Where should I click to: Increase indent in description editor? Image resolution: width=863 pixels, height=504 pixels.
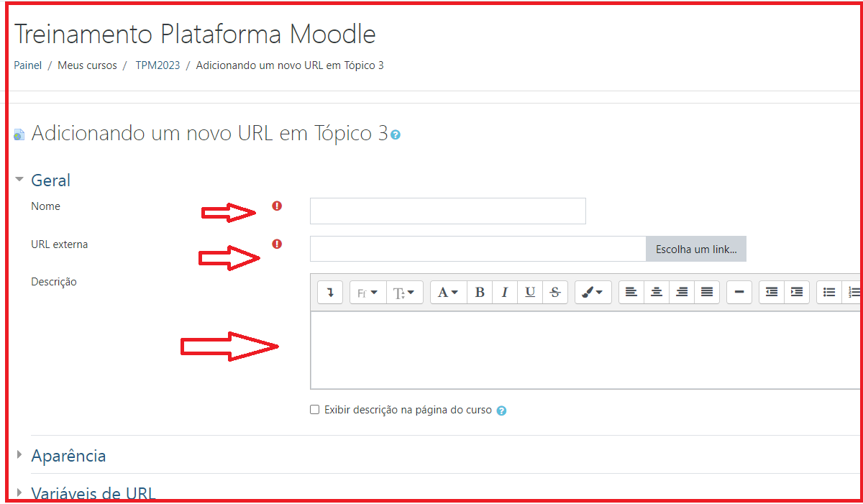point(797,293)
